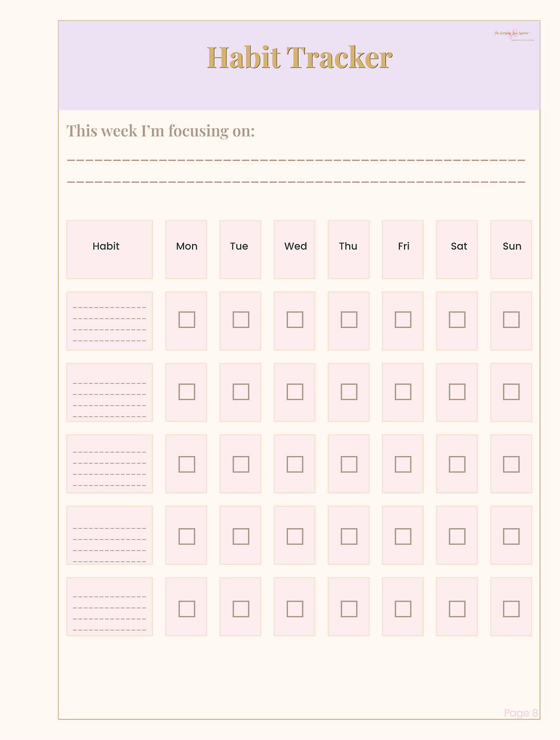Check Monday box in fifth habit row
Screen dimensions: 560x740
tap(187, 609)
